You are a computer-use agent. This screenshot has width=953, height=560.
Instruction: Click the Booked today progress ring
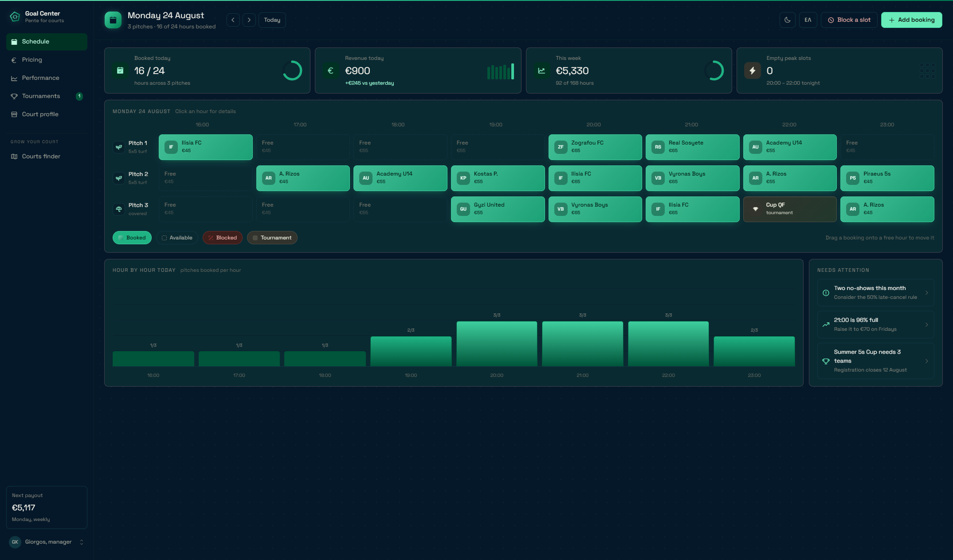(x=293, y=70)
